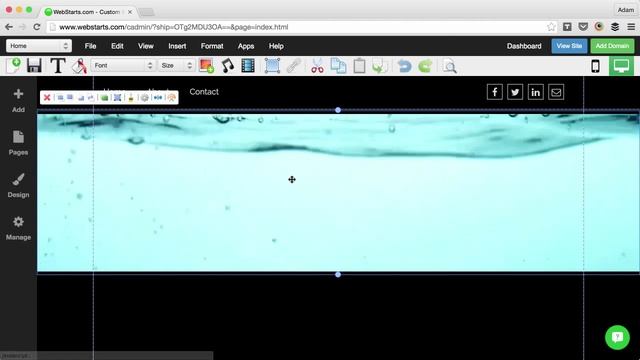Paste with the clipboard icon
Screen dimensions: 640x360
359,66
